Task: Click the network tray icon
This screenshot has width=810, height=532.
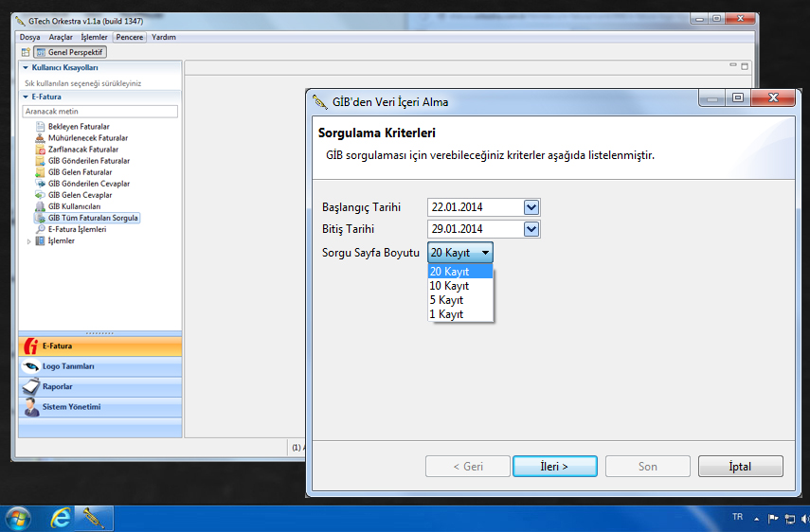Action: pos(789,518)
